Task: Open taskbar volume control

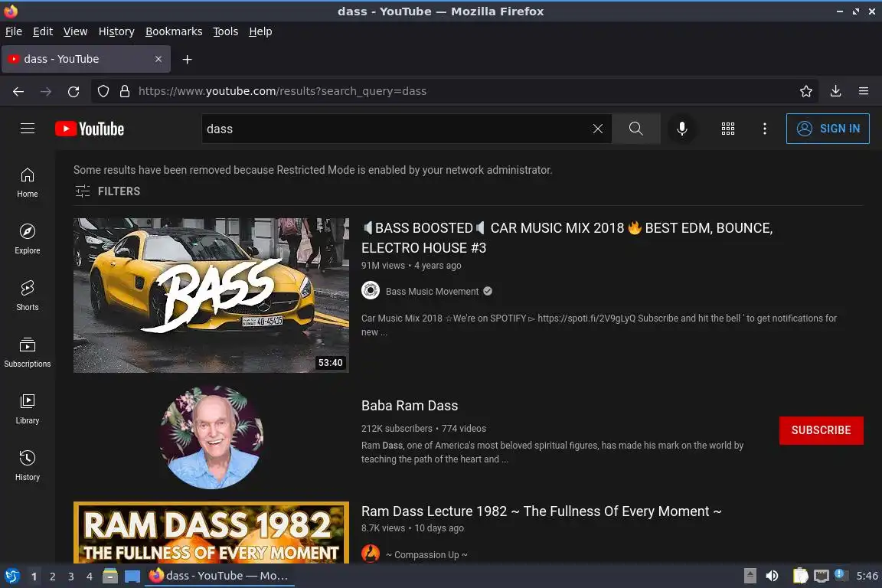Action: click(x=772, y=577)
